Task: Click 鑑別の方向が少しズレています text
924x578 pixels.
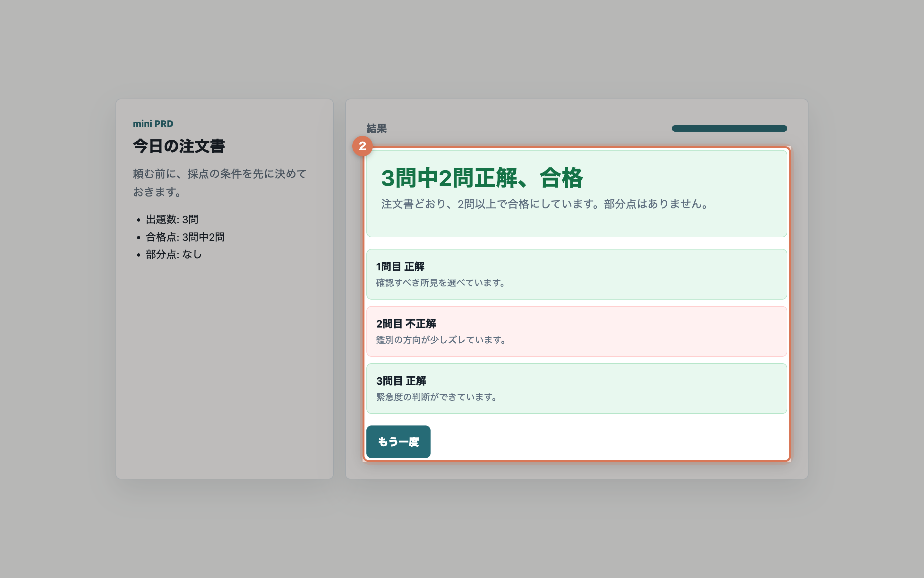Action: pyautogui.click(x=441, y=340)
